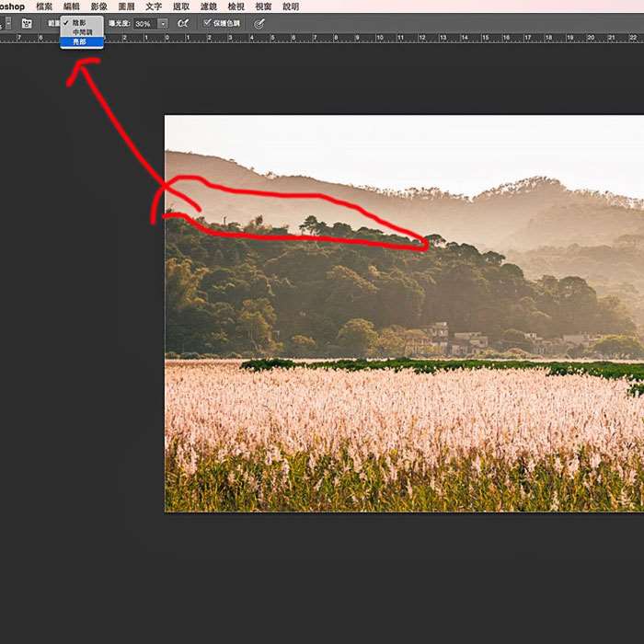Click the 30% exposure input field
644x644 pixels.
coord(144,23)
